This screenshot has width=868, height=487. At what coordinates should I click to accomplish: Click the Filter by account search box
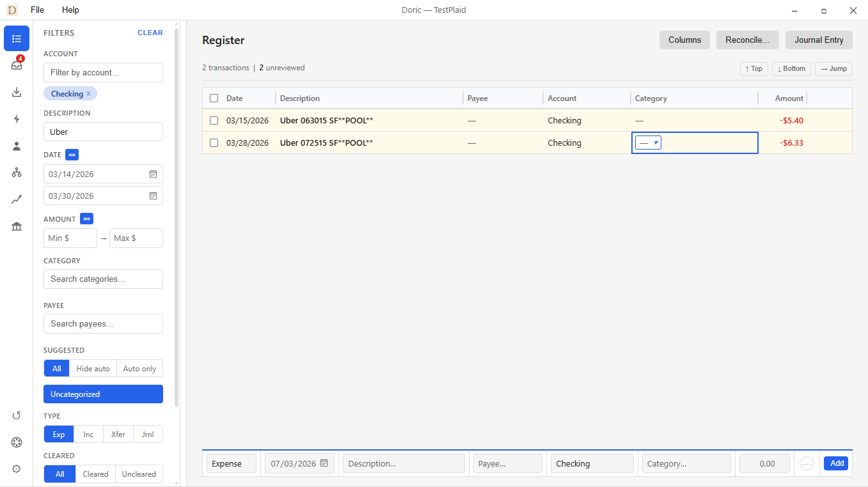click(103, 72)
